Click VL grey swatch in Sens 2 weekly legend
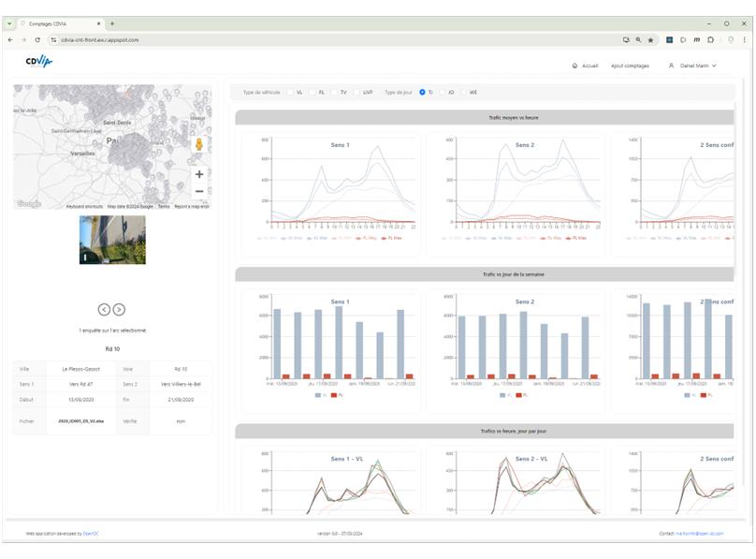The height and width of the screenshot is (559, 756). click(502, 395)
